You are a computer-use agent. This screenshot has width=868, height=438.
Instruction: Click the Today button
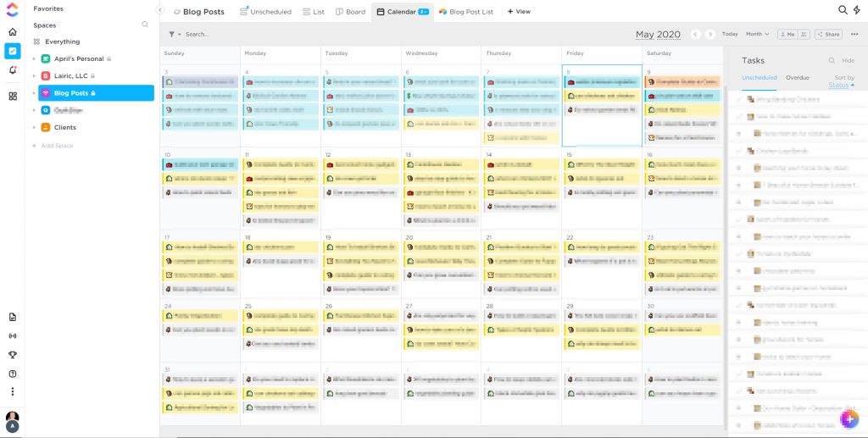pyautogui.click(x=730, y=34)
